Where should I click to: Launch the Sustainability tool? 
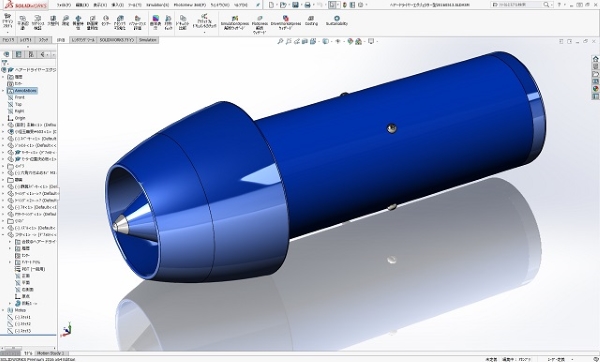pyautogui.click(x=337, y=20)
